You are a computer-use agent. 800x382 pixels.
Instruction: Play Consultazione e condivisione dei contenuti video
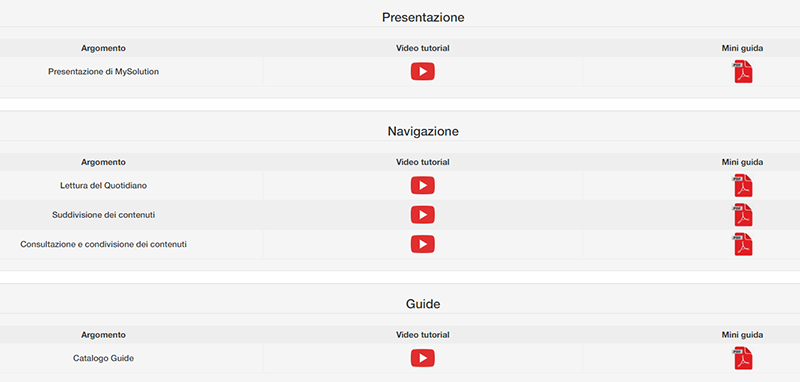pyautogui.click(x=422, y=244)
